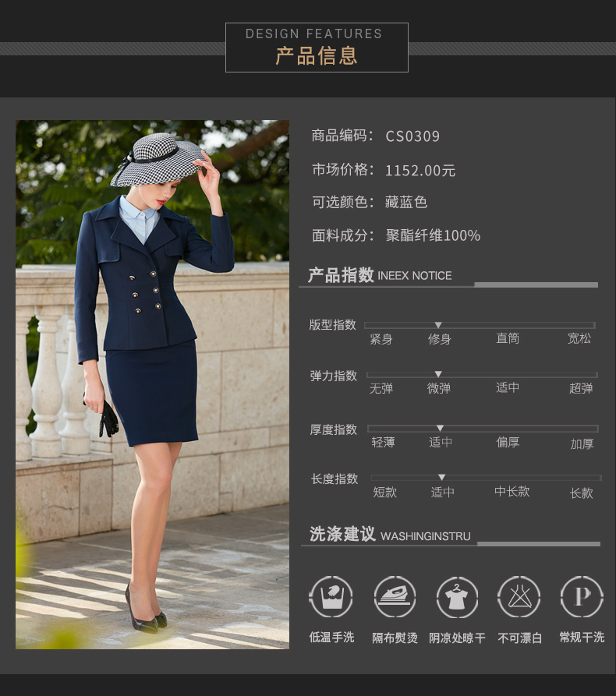Click the 不可漂白 caption
The image size is (616, 696).
519,638
